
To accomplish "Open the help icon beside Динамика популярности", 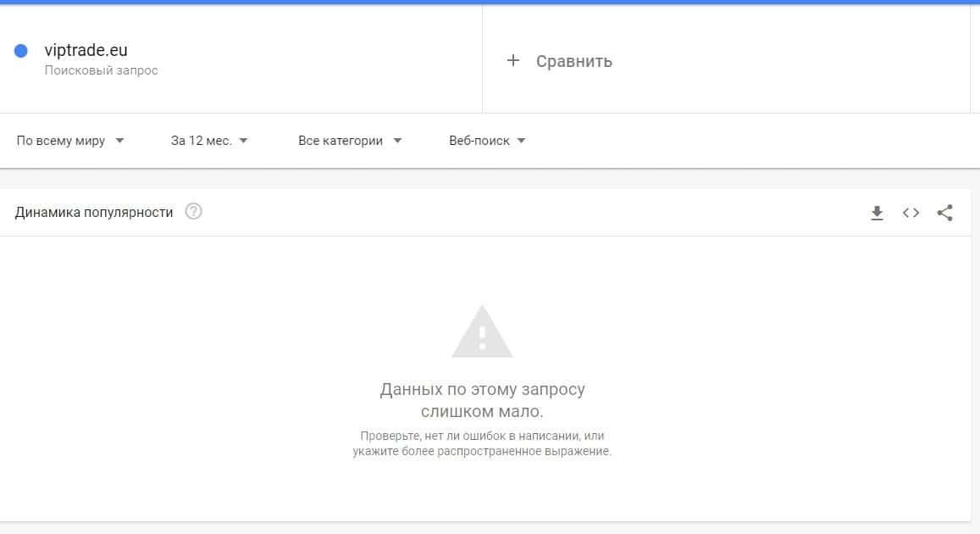I will pos(194,211).
